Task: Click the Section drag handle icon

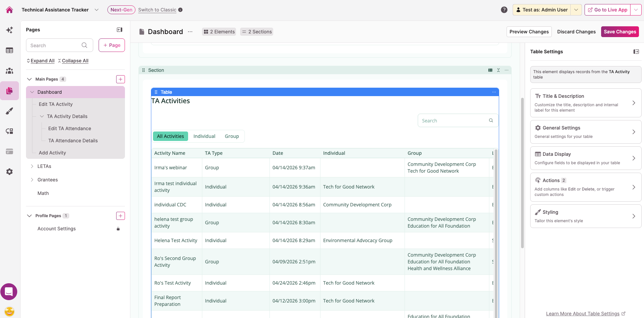Action: pyautogui.click(x=144, y=70)
